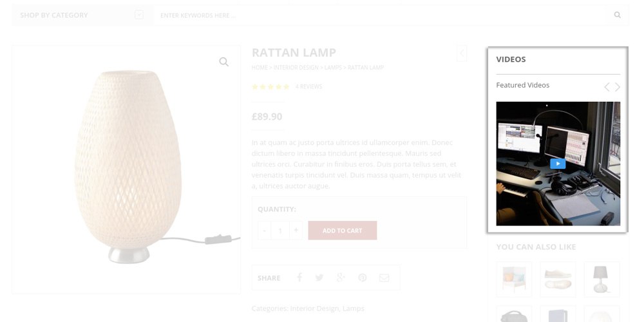
Task: Play the featured studio video
Action: pos(558,164)
